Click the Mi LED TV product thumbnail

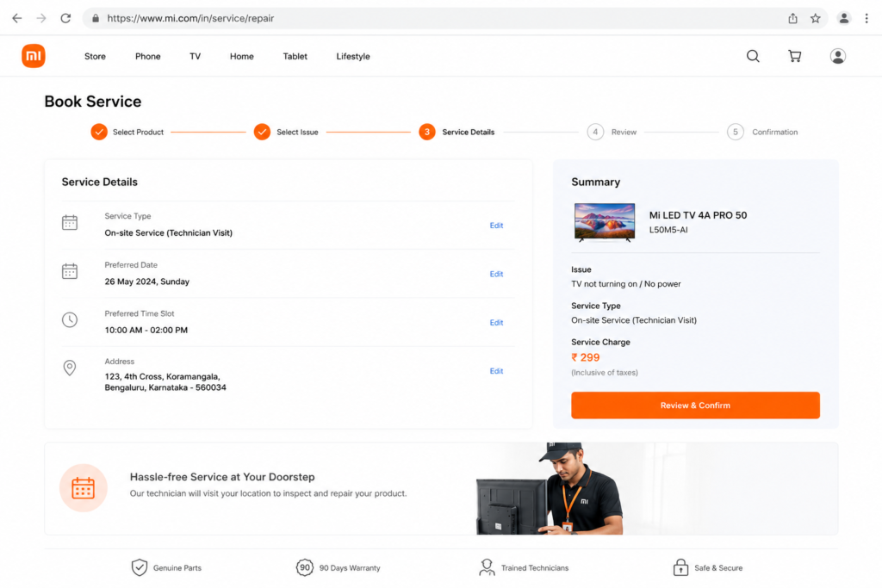point(605,223)
